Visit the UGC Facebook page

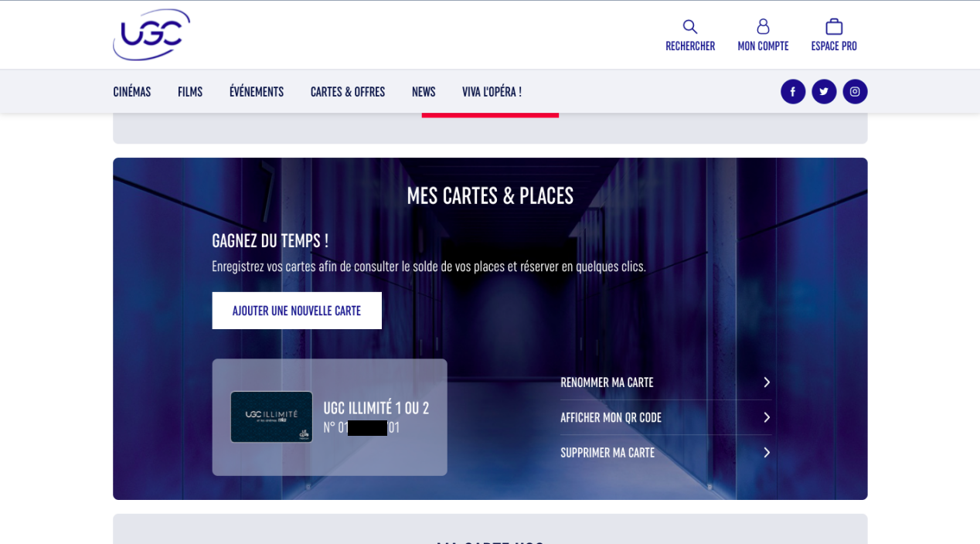793,91
